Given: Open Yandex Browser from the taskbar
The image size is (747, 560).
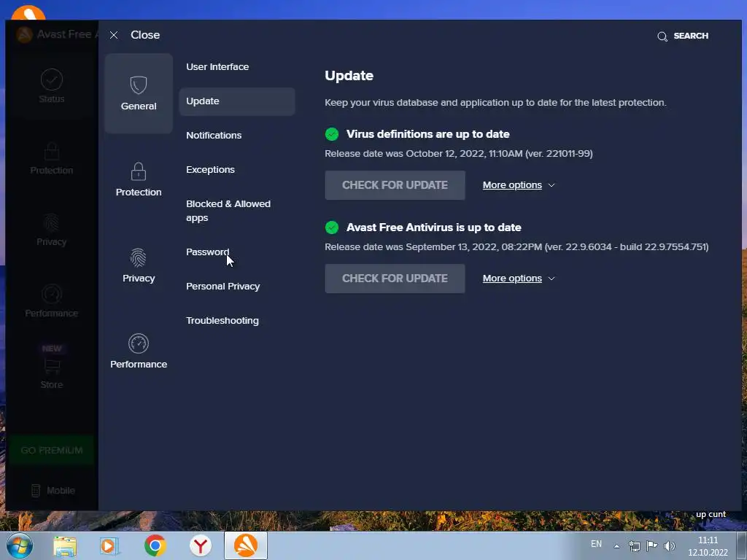Looking at the screenshot, I should 201,545.
